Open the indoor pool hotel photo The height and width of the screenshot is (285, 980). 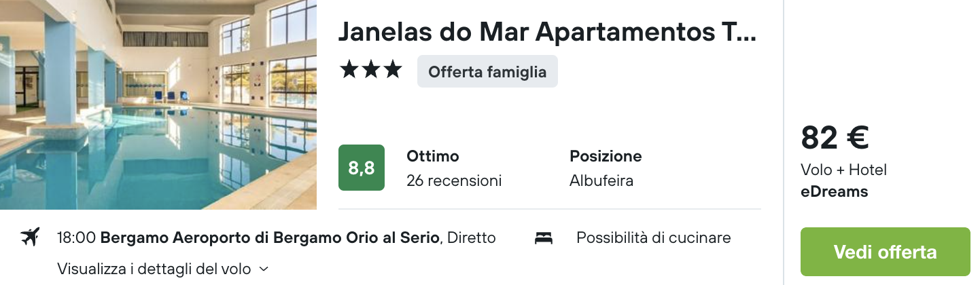(x=158, y=104)
